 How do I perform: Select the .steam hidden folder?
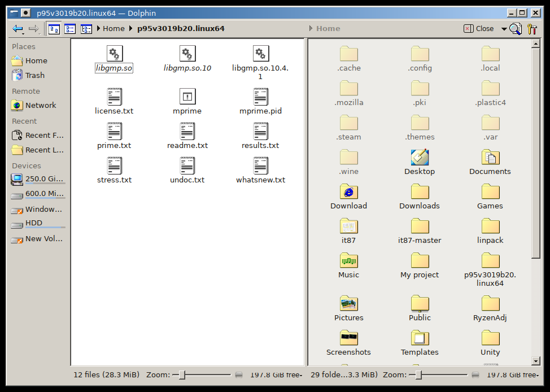(348, 127)
